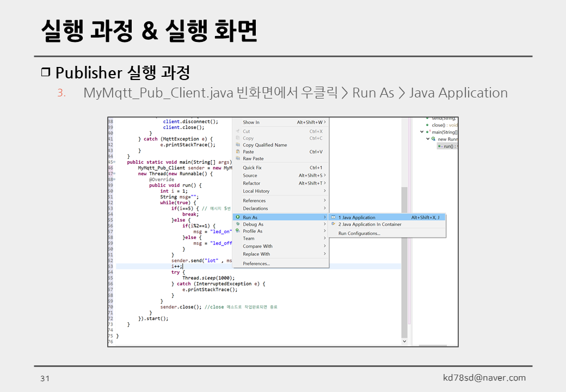Click the Profile As icon

tap(238, 231)
